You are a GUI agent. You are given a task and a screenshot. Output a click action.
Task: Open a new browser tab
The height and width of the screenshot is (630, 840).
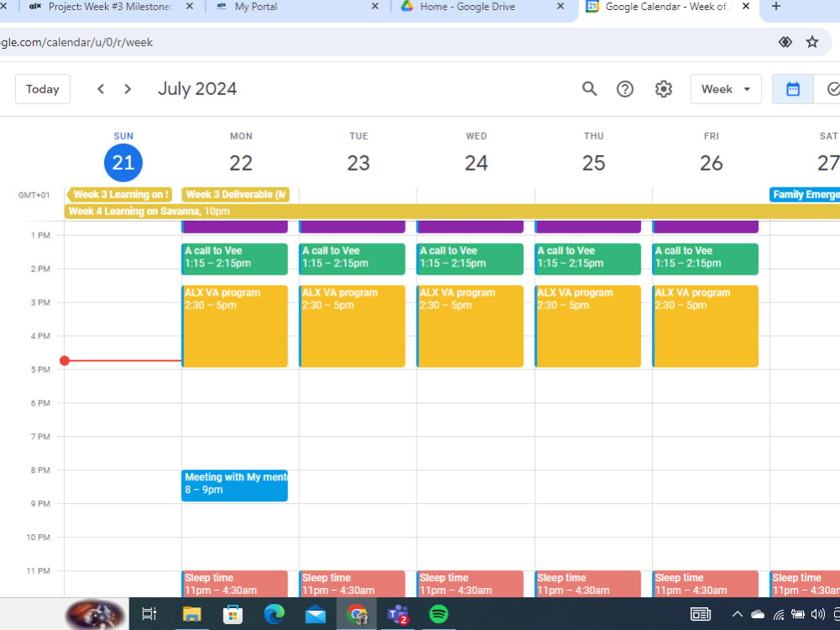click(775, 7)
